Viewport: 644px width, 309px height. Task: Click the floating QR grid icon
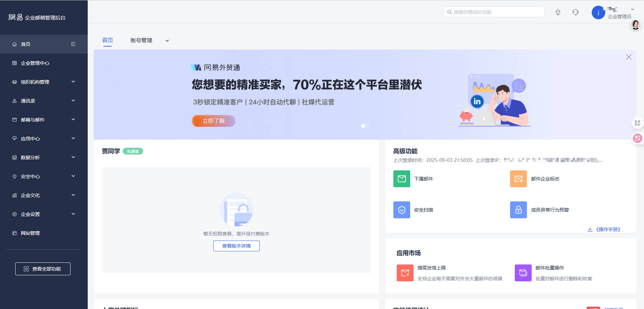[x=637, y=123]
